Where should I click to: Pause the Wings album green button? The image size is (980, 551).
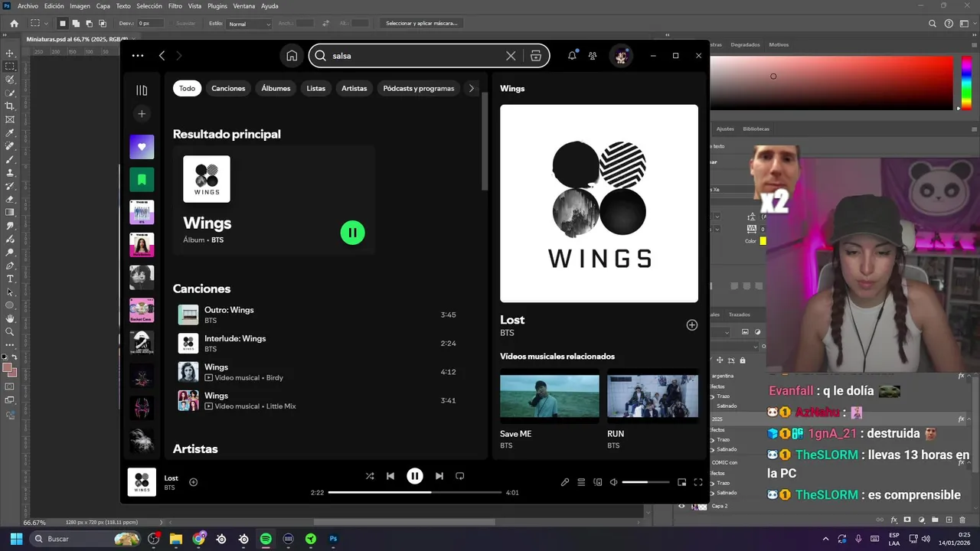coord(353,233)
